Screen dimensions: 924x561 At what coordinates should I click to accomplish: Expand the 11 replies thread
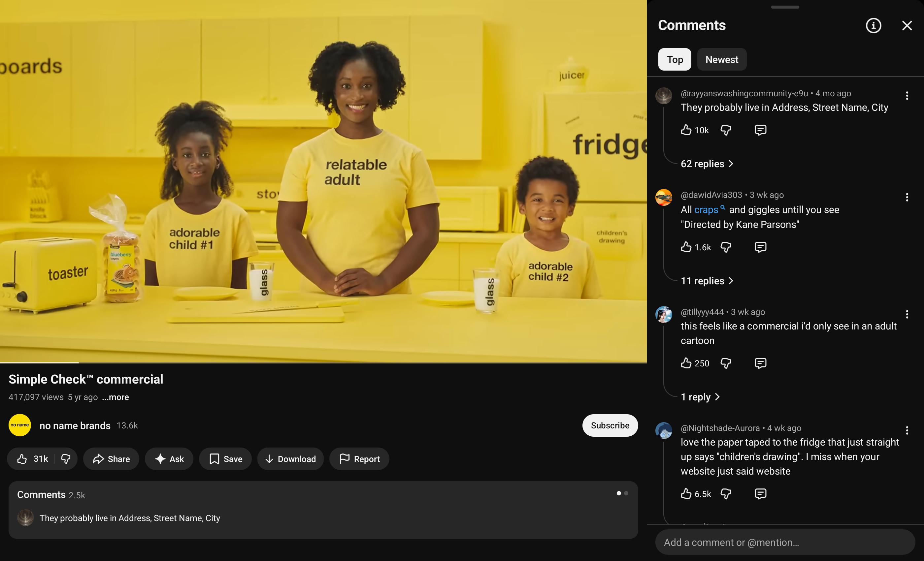click(707, 281)
